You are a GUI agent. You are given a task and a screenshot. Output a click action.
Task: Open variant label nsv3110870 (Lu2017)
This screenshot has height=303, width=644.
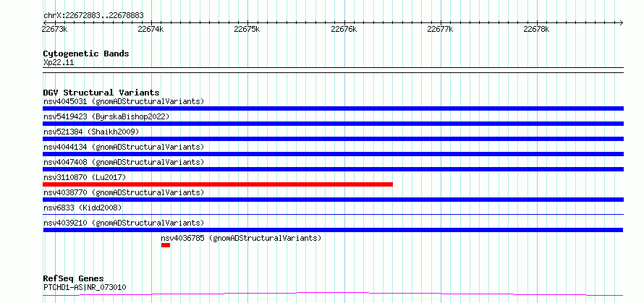pos(85,177)
